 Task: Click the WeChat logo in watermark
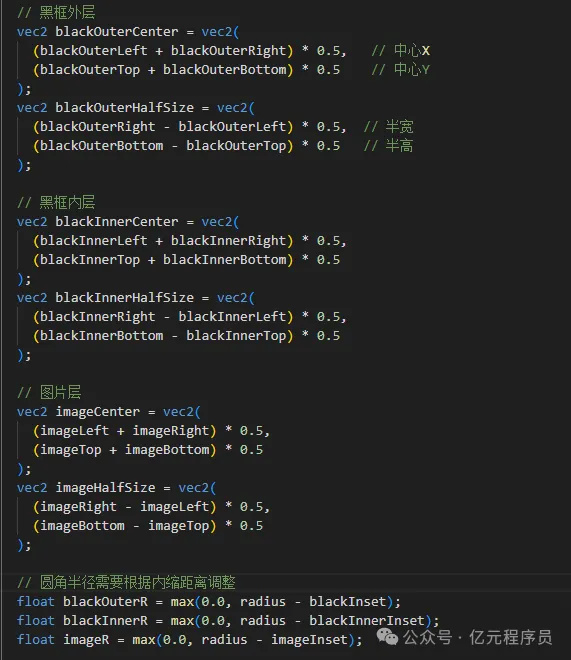(387, 637)
